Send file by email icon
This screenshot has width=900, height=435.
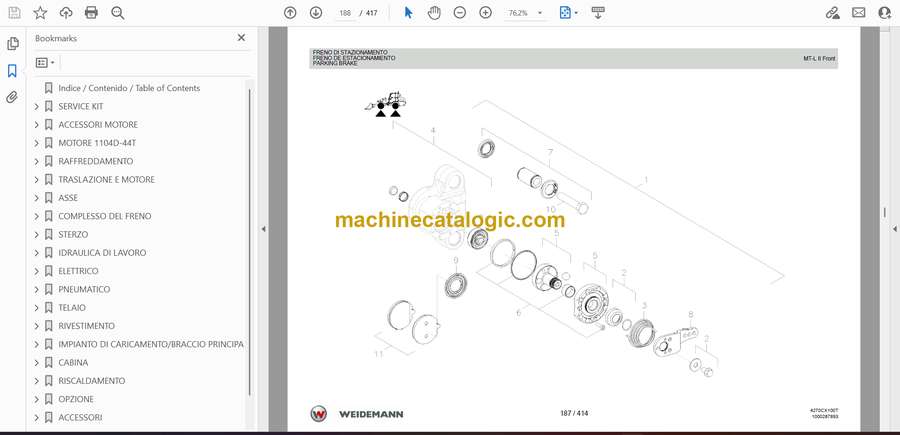(x=859, y=13)
